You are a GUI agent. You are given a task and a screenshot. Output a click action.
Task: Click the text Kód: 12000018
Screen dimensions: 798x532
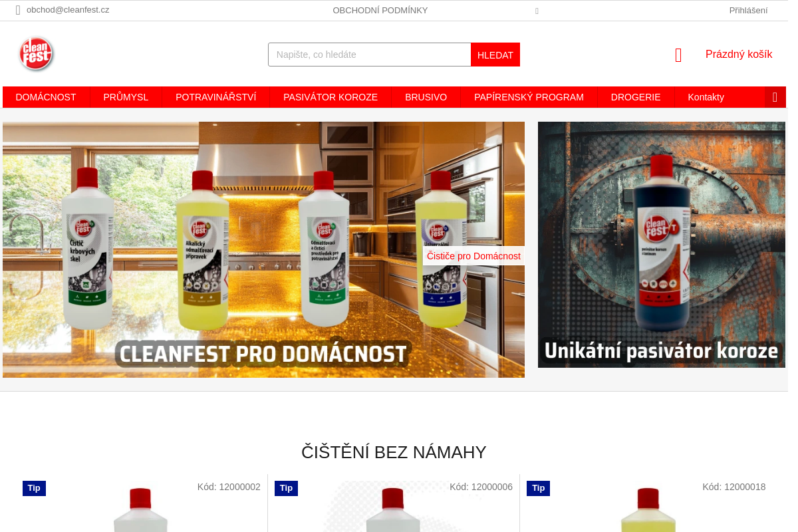[x=734, y=487]
